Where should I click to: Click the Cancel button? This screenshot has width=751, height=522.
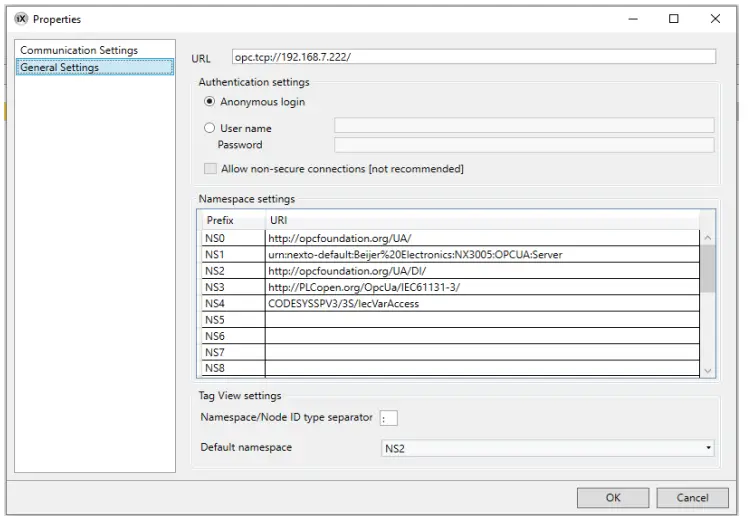[692, 498]
